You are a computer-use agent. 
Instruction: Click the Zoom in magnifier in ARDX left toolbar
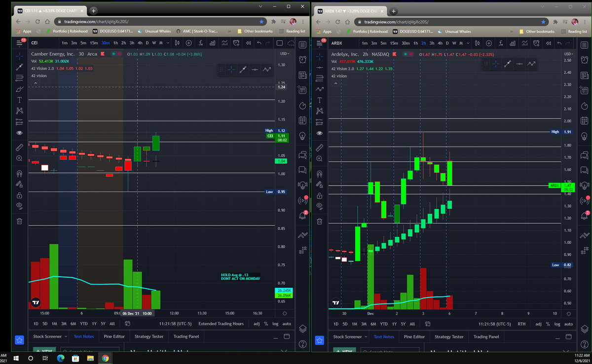click(x=319, y=158)
